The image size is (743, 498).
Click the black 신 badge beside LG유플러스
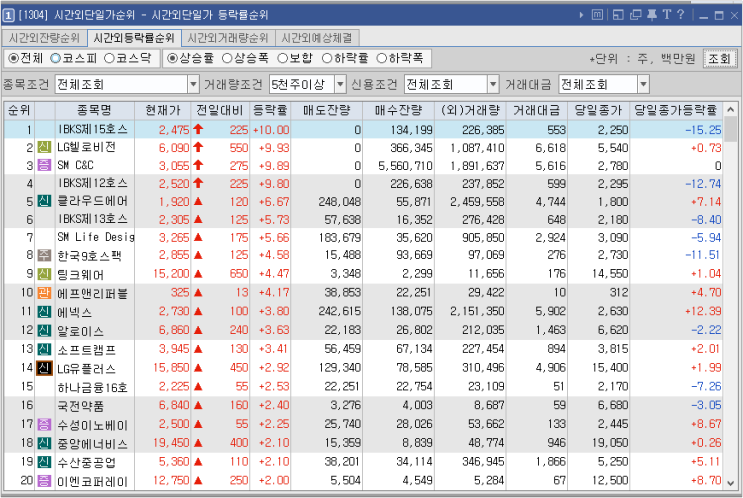click(44, 368)
